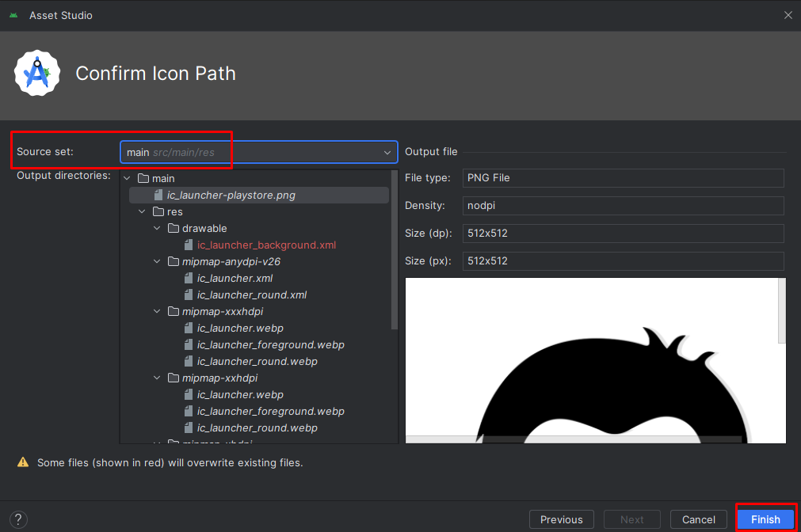Click the mipmap-xxxhdpi folder icon
Screen dimensions: 801x532
pos(174,311)
